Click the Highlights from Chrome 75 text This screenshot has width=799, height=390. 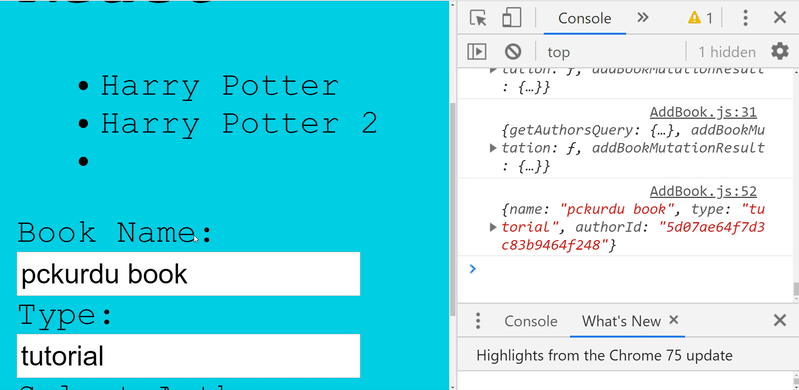(x=604, y=355)
